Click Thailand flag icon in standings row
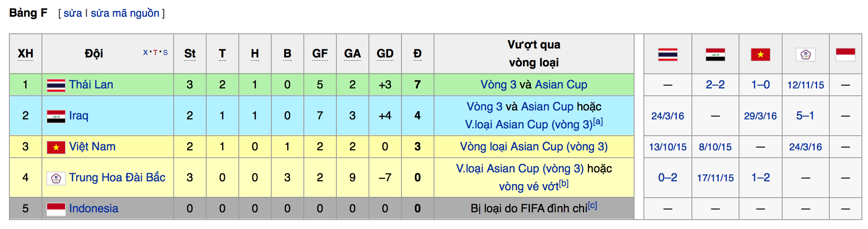 coord(56,85)
